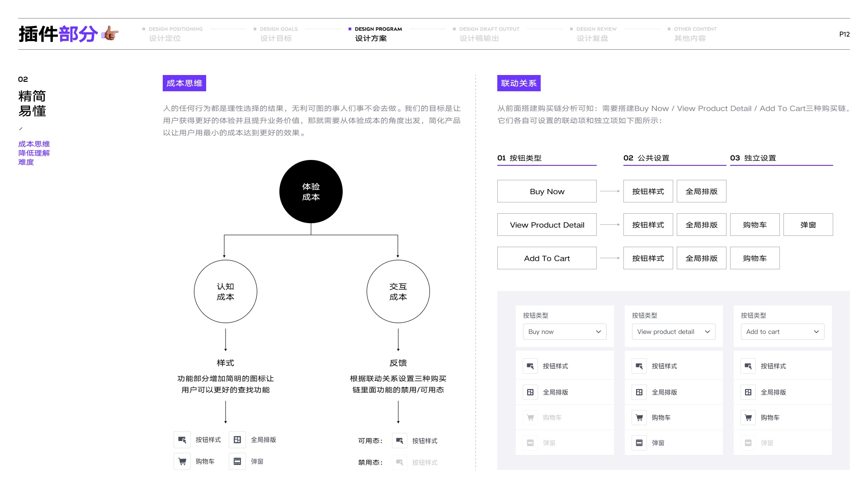Click the View Product Detail button box
Viewport: 868px width, 488px height.
547,225
